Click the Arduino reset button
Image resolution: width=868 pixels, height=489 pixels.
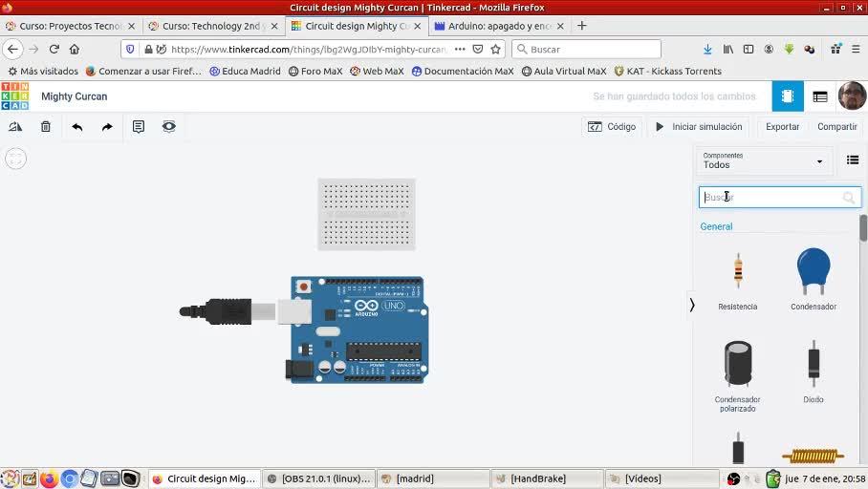click(303, 287)
